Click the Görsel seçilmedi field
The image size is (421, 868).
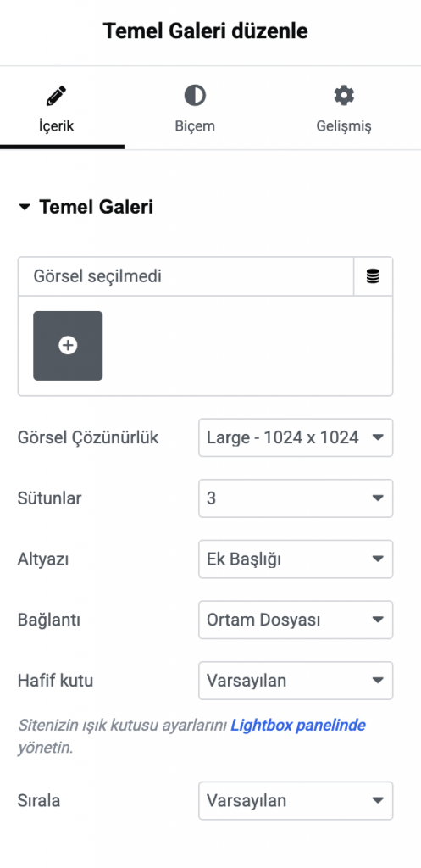click(186, 275)
